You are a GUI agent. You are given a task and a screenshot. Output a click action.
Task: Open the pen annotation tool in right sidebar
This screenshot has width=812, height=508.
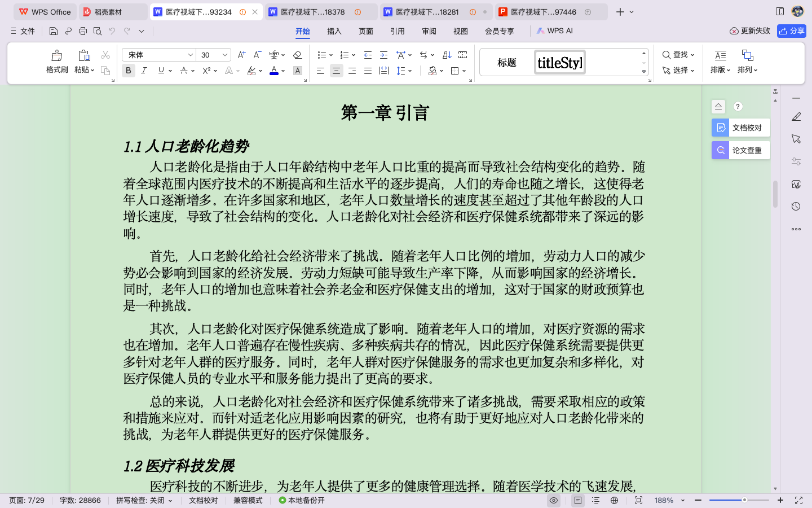(x=796, y=116)
